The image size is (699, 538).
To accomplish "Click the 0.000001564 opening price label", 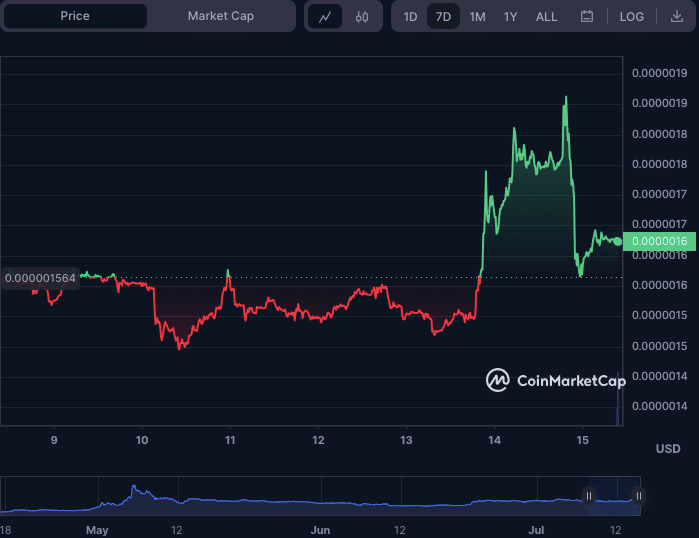I will point(40,278).
